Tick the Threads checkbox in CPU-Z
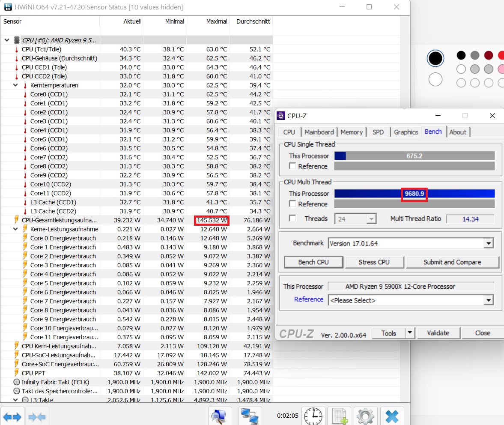 coord(292,218)
